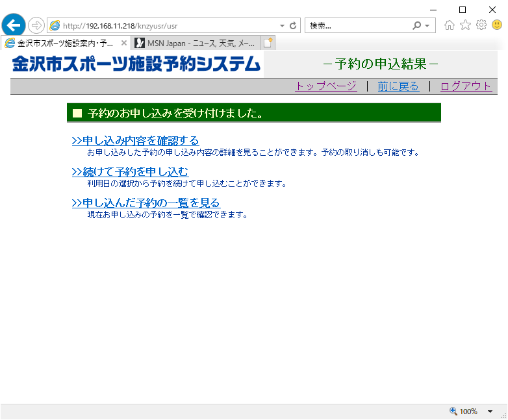Click the smiley feedback icon

pyautogui.click(x=497, y=25)
